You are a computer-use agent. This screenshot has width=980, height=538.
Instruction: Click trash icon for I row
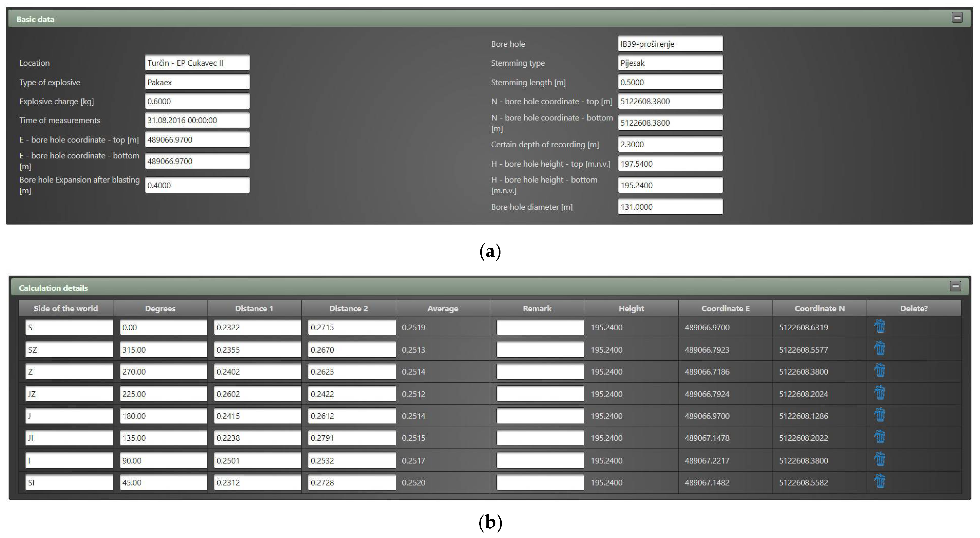(880, 460)
